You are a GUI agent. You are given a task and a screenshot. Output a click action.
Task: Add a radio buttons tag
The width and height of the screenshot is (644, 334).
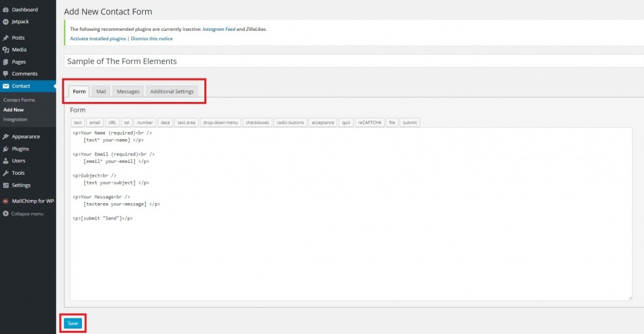tap(291, 123)
